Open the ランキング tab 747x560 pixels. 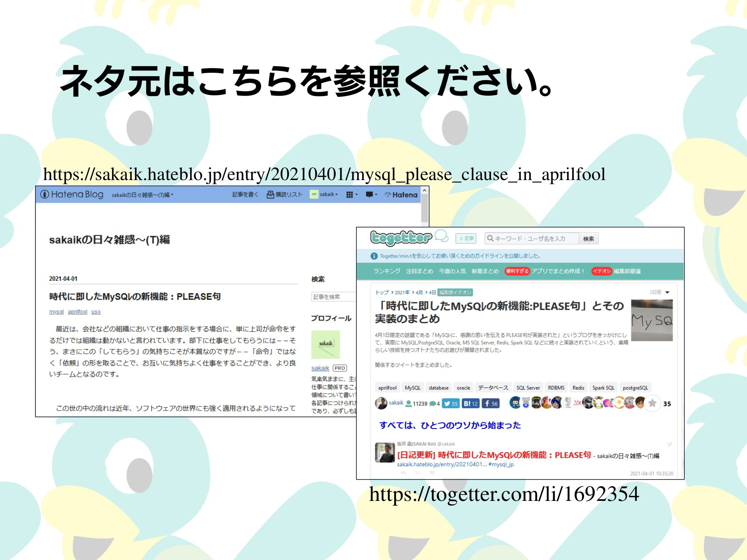pyautogui.click(x=387, y=271)
